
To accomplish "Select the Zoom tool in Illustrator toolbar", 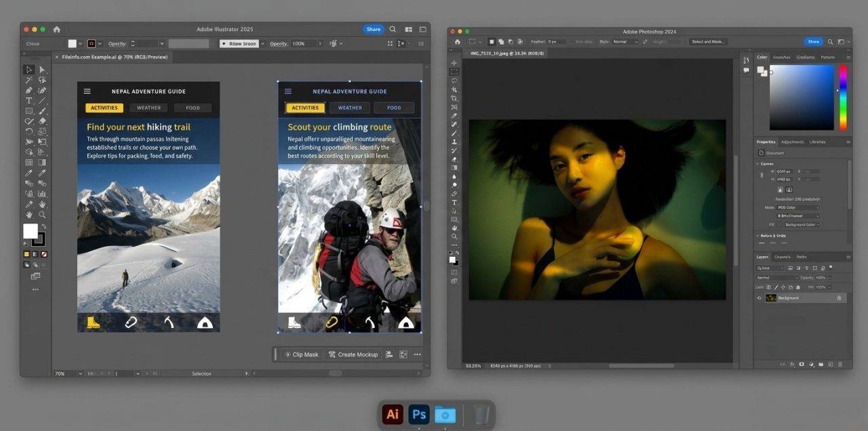I will [42, 215].
